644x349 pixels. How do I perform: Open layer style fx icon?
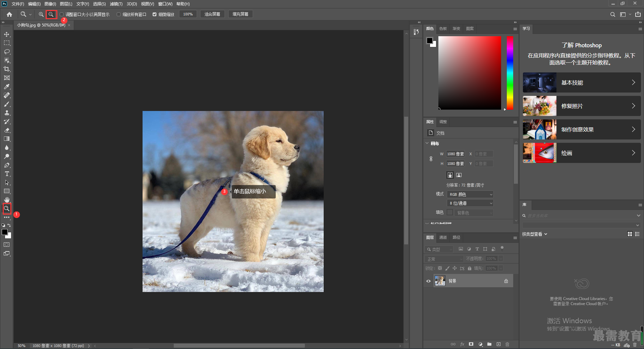[x=462, y=344]
